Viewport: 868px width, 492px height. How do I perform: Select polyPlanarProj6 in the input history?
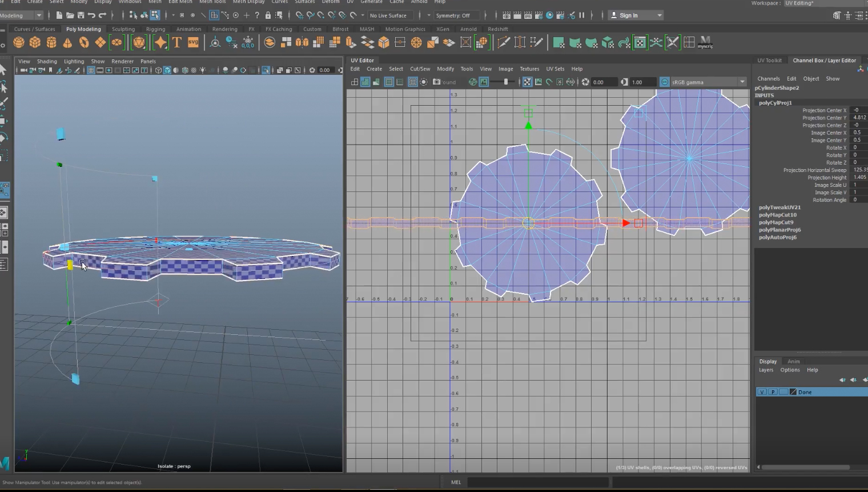(x=779, y=230)
